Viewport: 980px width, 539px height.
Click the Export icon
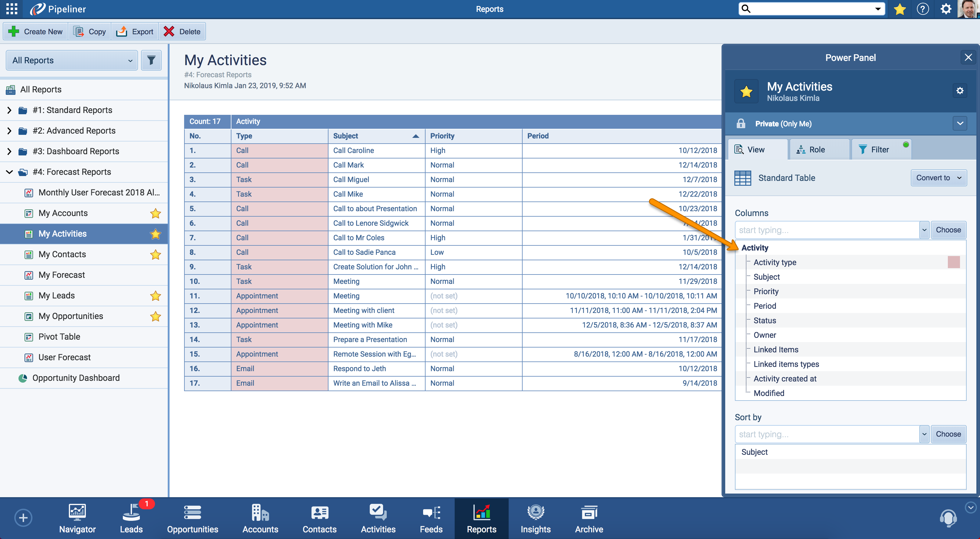point(122,31)
